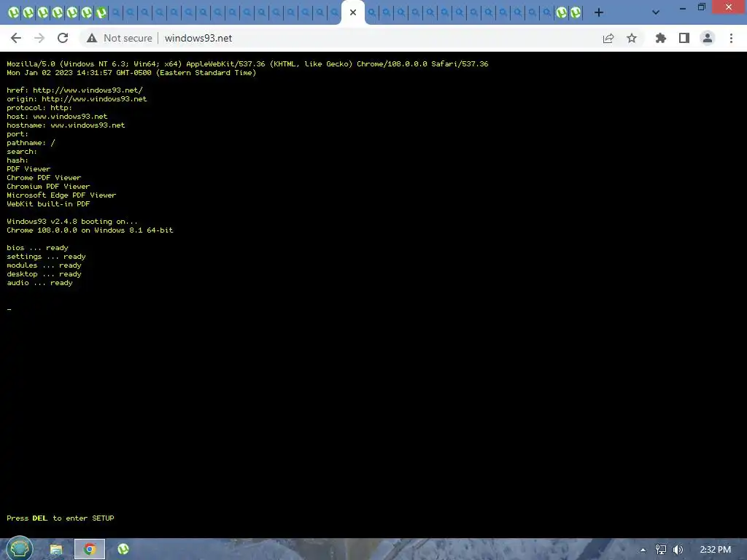This screenshot has height=560, width=747.
Task: Toggle the Chrome side panel
Action: tap(684, 38)
